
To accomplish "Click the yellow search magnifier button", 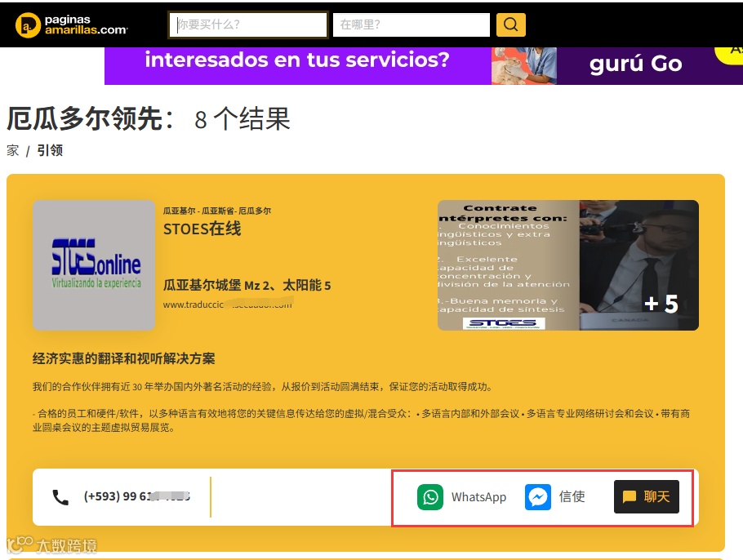I will (x=511, y=24).
